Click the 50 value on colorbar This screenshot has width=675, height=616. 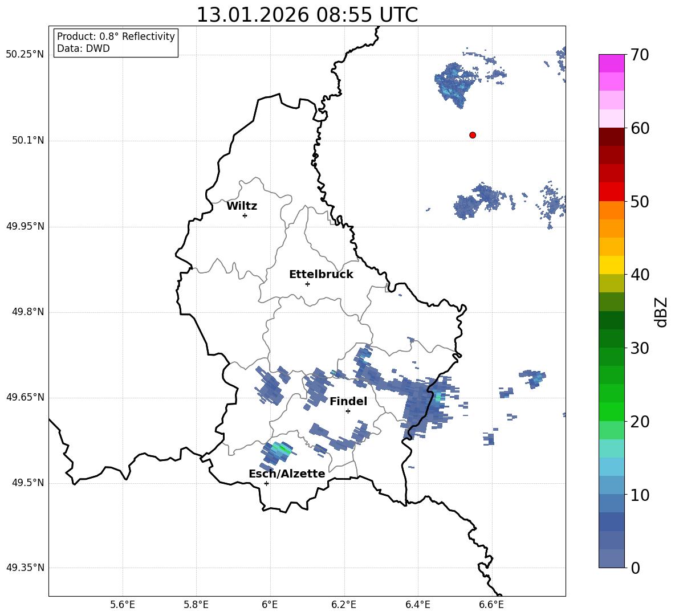click(x=640, y=201)
